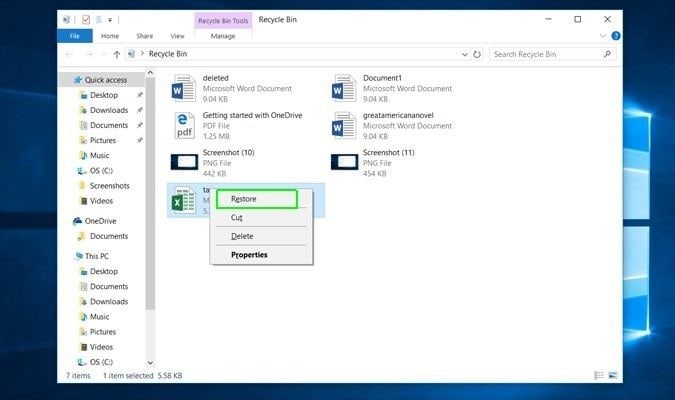Click the Up arrow navigation icon
The image size is (675, 400).
pyautogui.click(x=118, y=54)
